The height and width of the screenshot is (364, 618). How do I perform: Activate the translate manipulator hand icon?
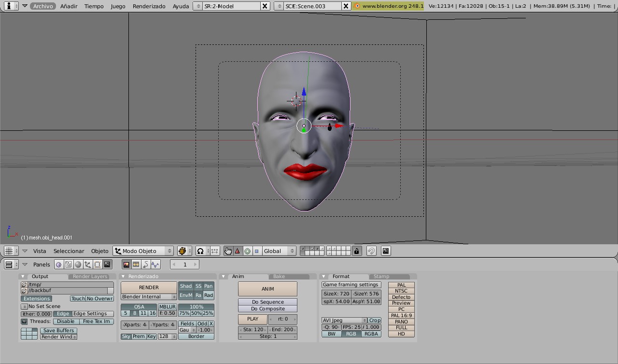[x=228, y=251]
